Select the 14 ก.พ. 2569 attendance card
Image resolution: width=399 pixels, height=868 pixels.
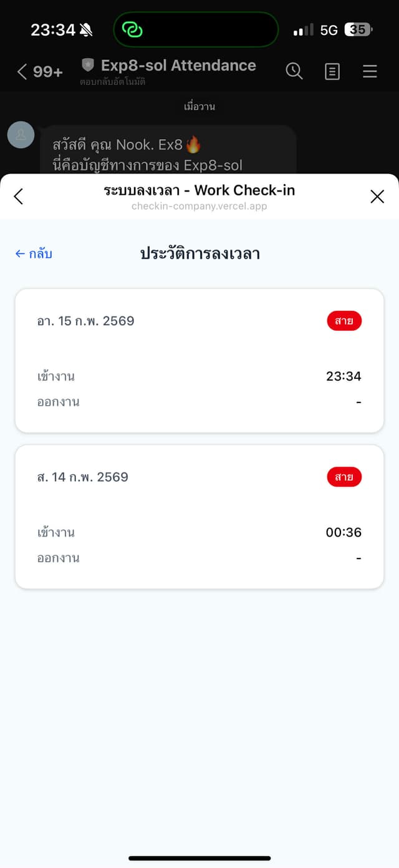tap(199, 516)
